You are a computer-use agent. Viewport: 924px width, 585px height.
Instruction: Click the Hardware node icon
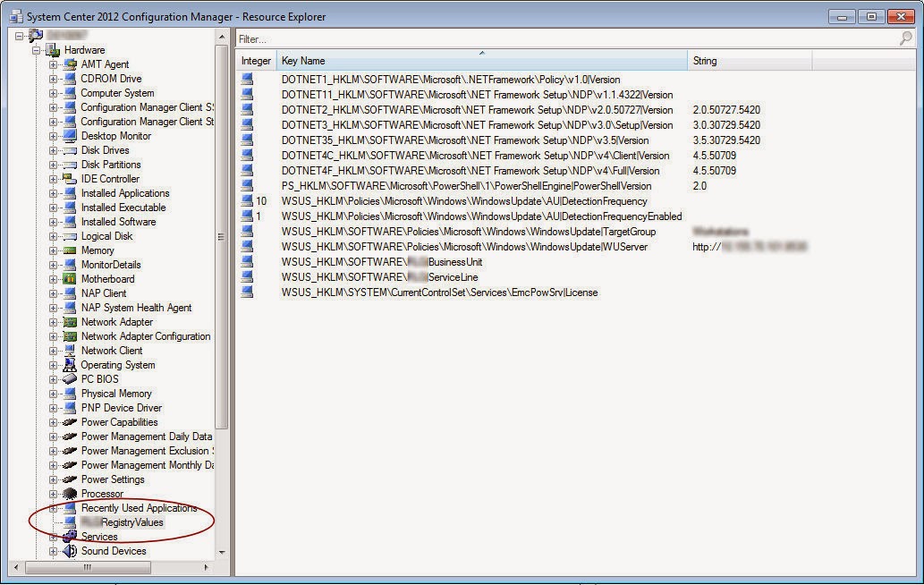(53, 50)
